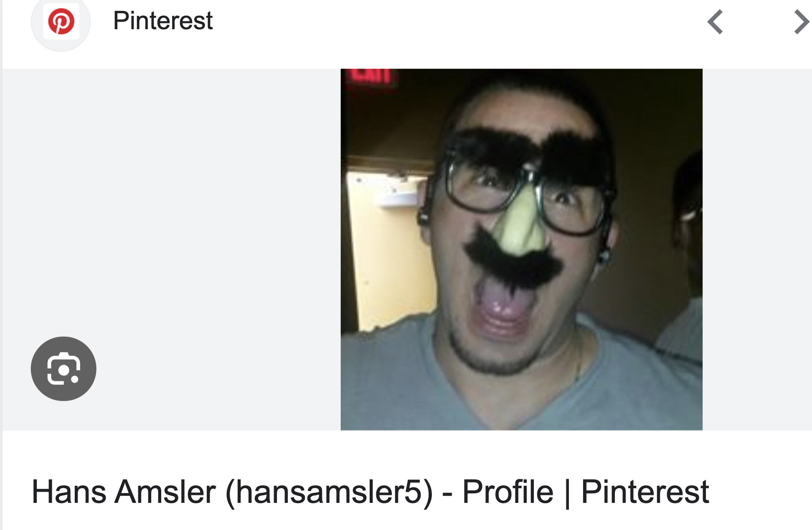This screenshot has height=530, width=812.
Task: Advance to next image with right chevron
Action: click(x=802, y=22)
